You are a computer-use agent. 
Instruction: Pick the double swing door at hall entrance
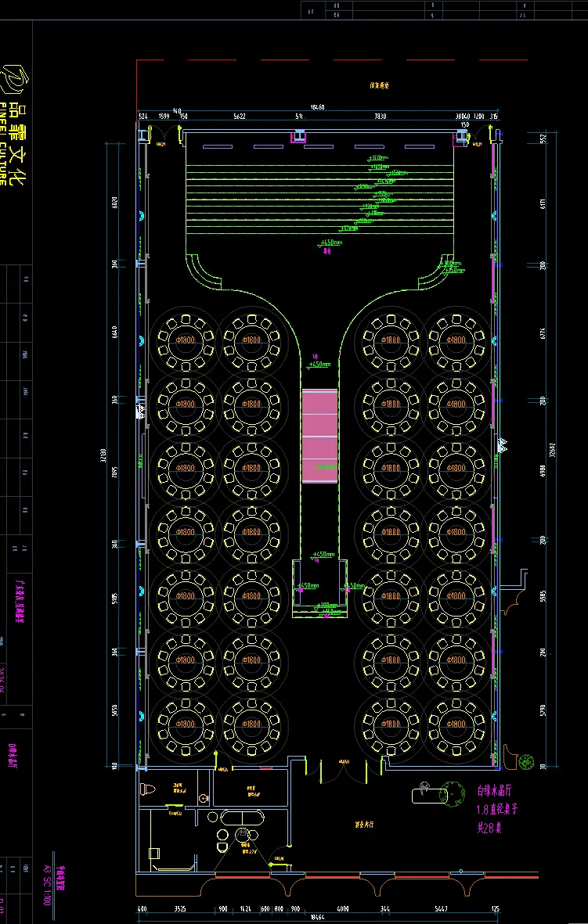343,770
